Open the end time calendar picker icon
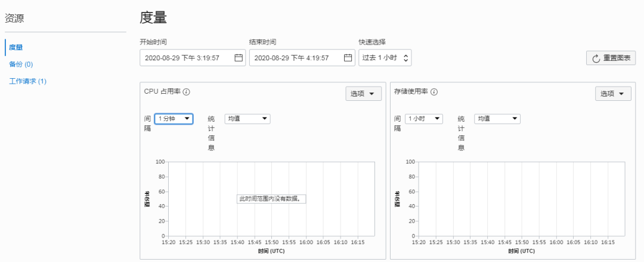This screenshot has width=644, height=262. tap(348, 58)
